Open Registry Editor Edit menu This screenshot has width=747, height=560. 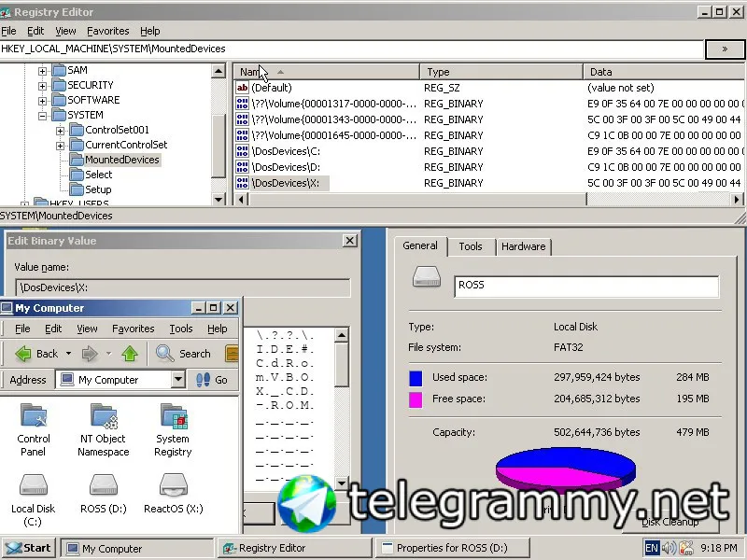tap(35, 31)
